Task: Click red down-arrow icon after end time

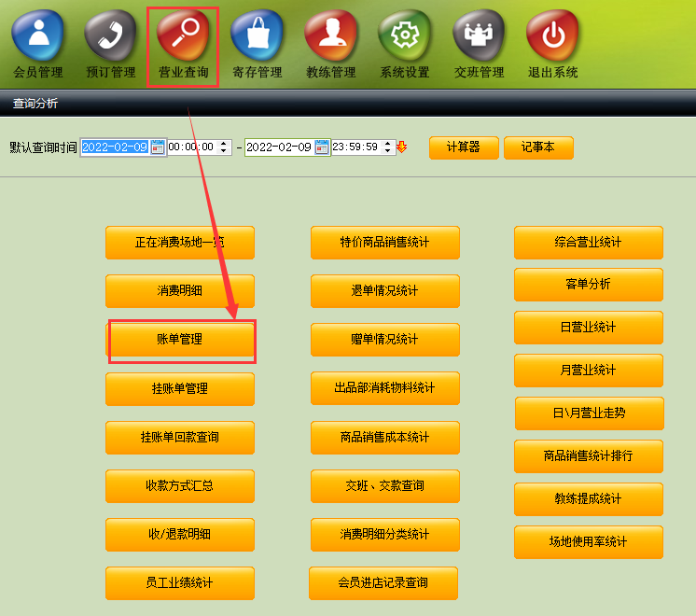Action: (x=402, y=147)
